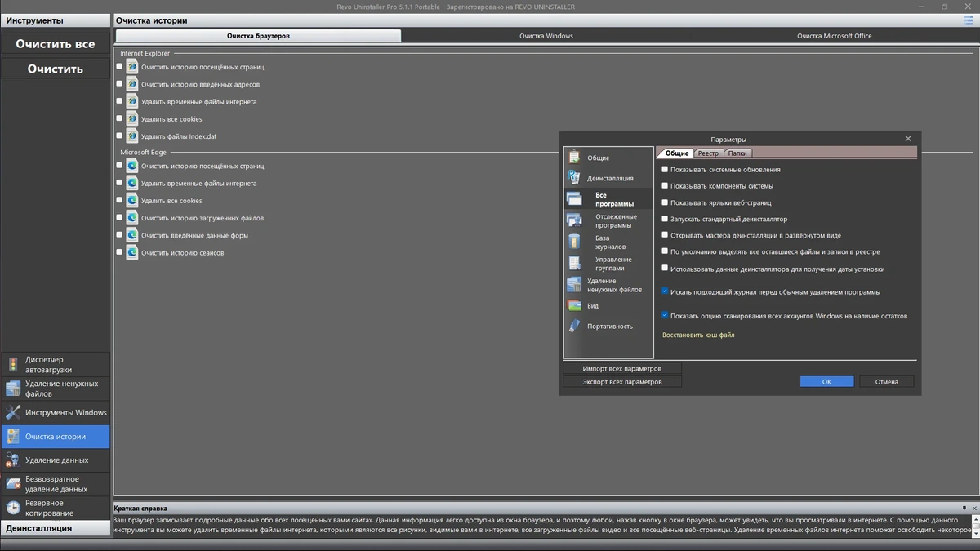This screenshot has width=980, height=551.
Task: Check Edge Очистить историю посещённых страниц
Action: 119,165
